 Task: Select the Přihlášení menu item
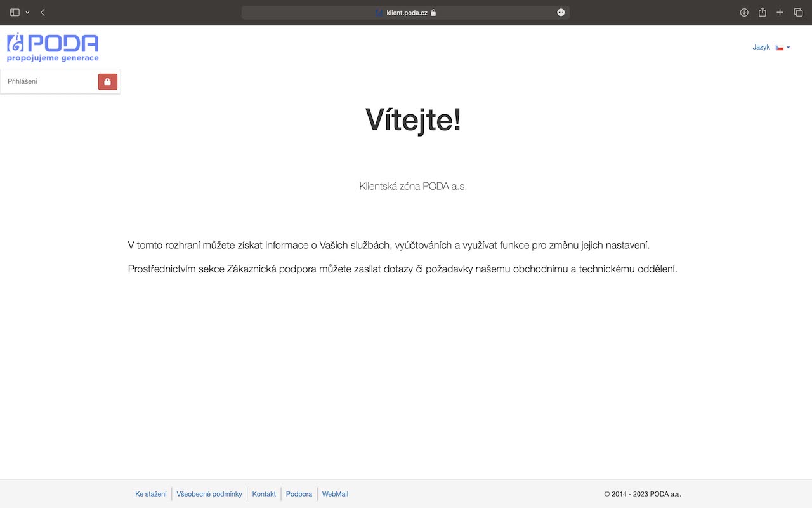(x=22, y=81)
